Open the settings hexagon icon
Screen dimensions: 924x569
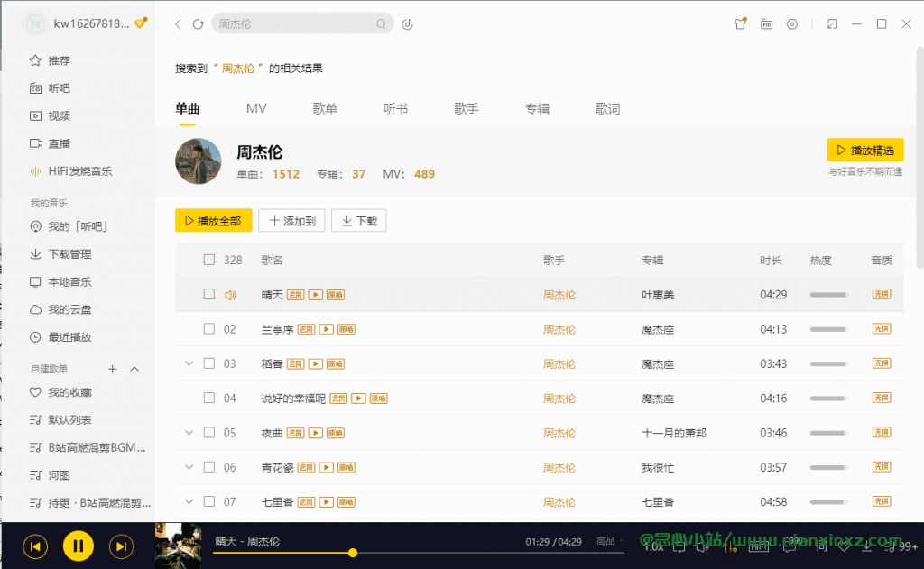click(x=792, y=24)
